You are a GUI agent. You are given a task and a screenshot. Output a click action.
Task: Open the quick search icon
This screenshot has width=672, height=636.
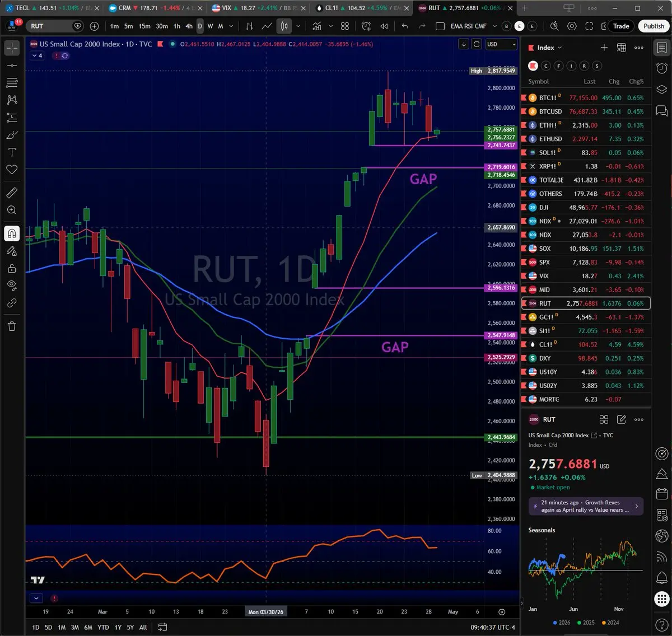(x=554, y=26)
